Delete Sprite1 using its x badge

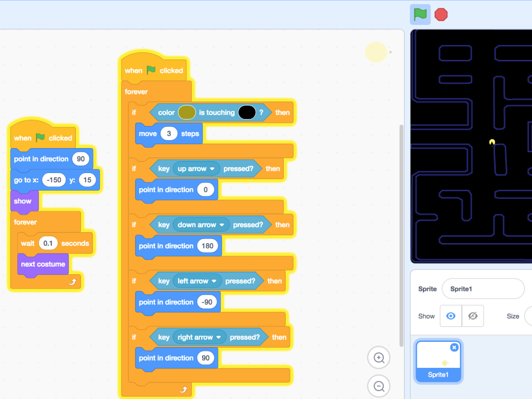pos(454,348)
